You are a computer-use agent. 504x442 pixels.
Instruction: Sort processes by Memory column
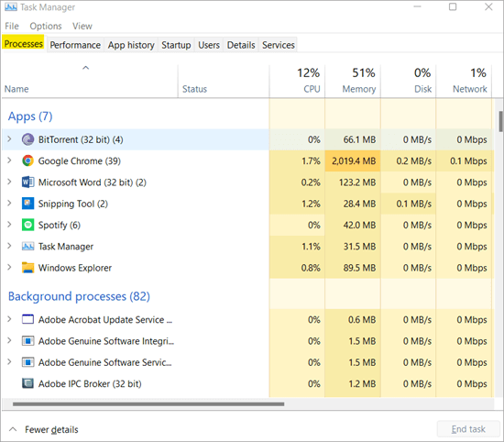(353, 82)
